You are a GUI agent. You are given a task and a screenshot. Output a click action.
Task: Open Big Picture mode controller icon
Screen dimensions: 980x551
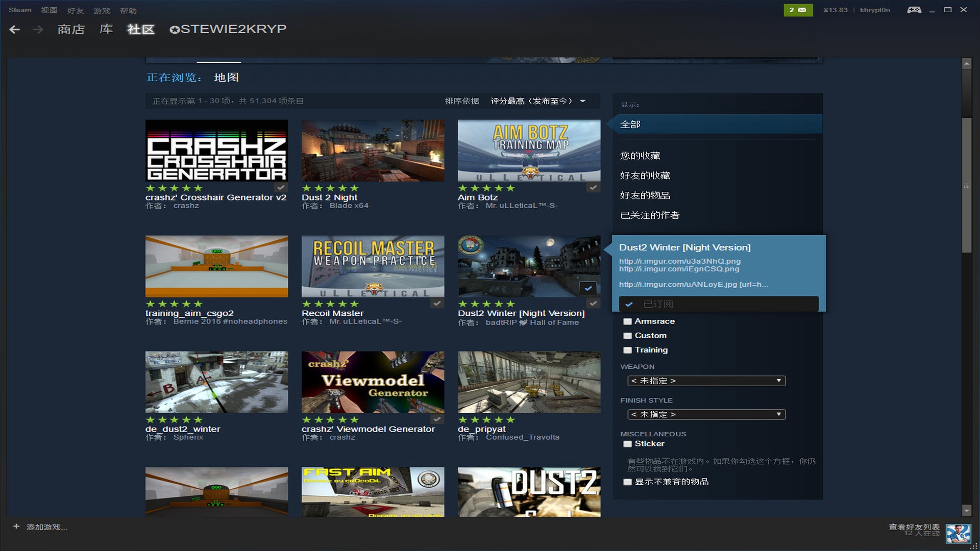click(914, 10)
